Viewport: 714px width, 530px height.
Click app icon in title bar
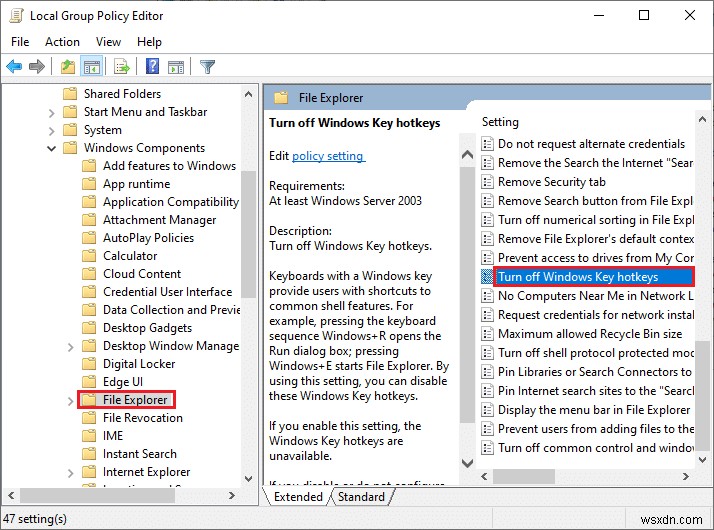click(16, 15)
